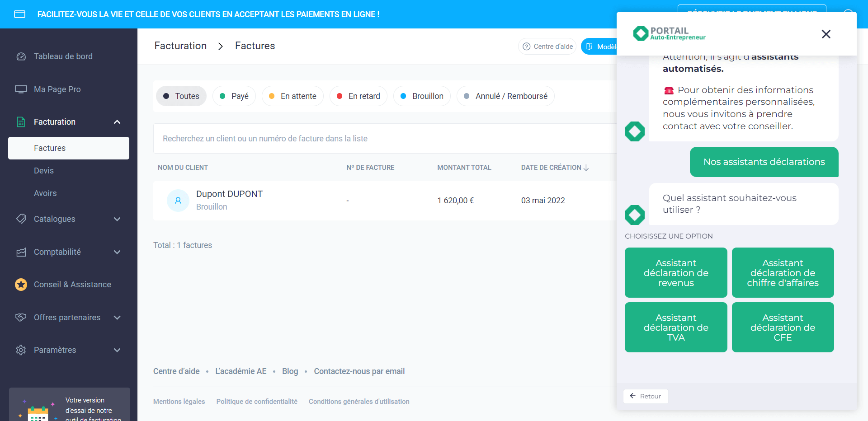Show only Brouillon invoices
This screenshot has height=421, width=868.
pyautogui.click(x=422, y=96)
